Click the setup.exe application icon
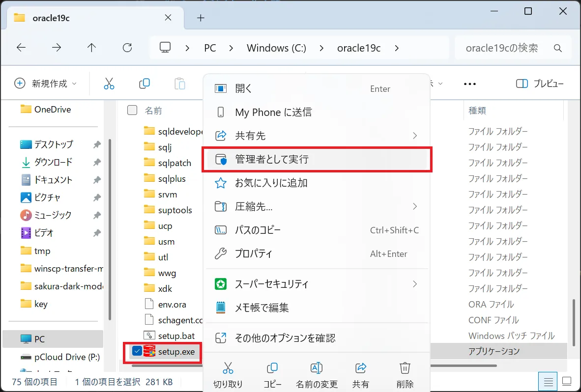 pos(149,351)
